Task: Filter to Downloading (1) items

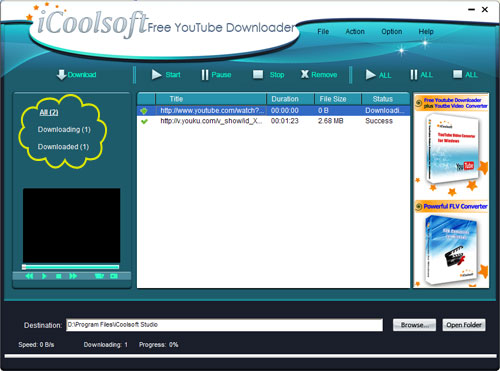Action: [x=64, y=129]
